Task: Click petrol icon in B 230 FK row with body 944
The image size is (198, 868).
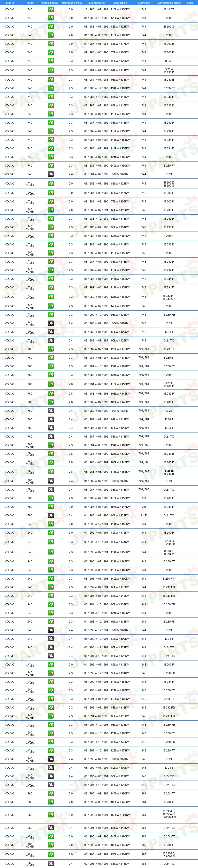Action: (x=51, y=621)
